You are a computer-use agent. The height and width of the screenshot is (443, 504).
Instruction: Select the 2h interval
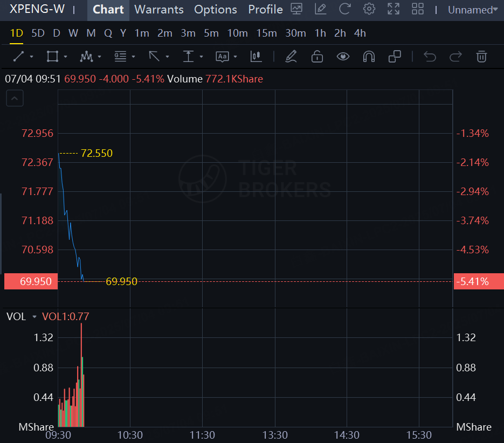point(340,33)
